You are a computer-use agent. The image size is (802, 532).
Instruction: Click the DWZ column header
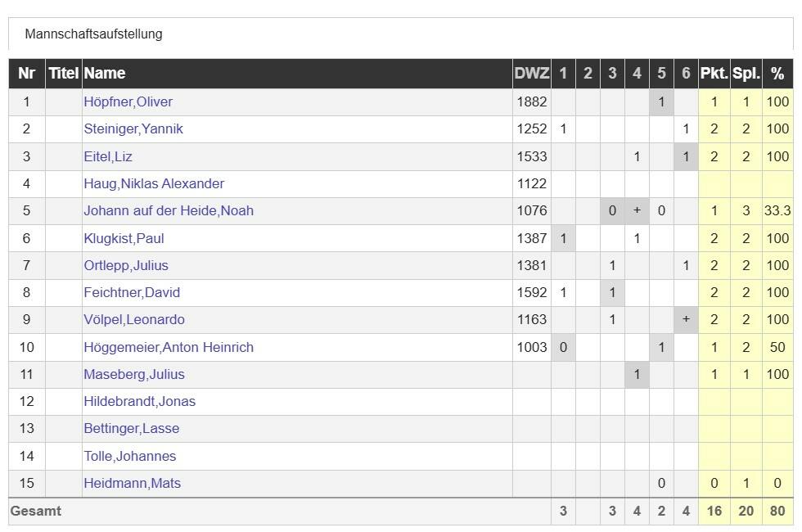531,74
